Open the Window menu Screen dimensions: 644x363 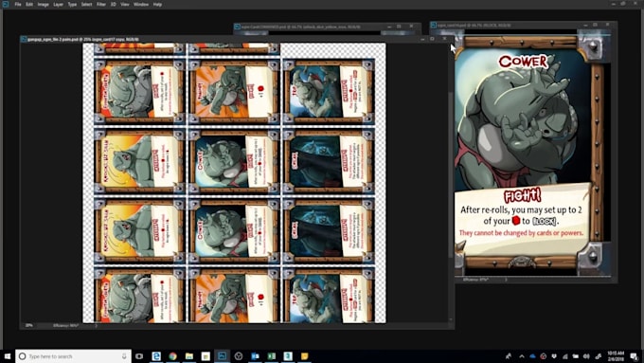tap(141, 4)
